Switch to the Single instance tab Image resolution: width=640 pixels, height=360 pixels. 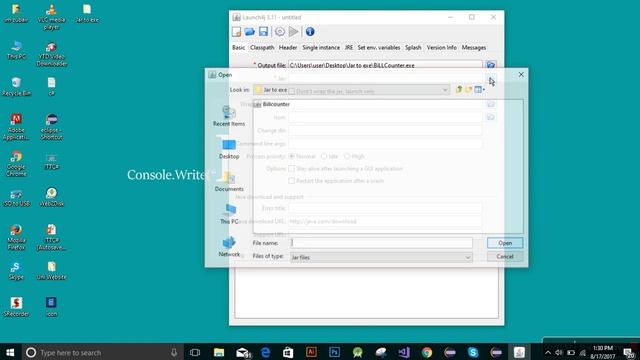click(321, 48)
